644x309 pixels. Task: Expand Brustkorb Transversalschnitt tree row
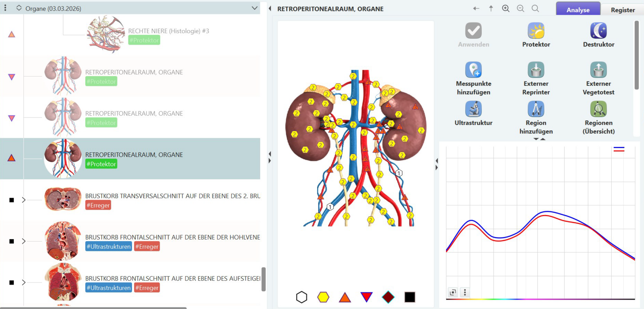(24, 200)
